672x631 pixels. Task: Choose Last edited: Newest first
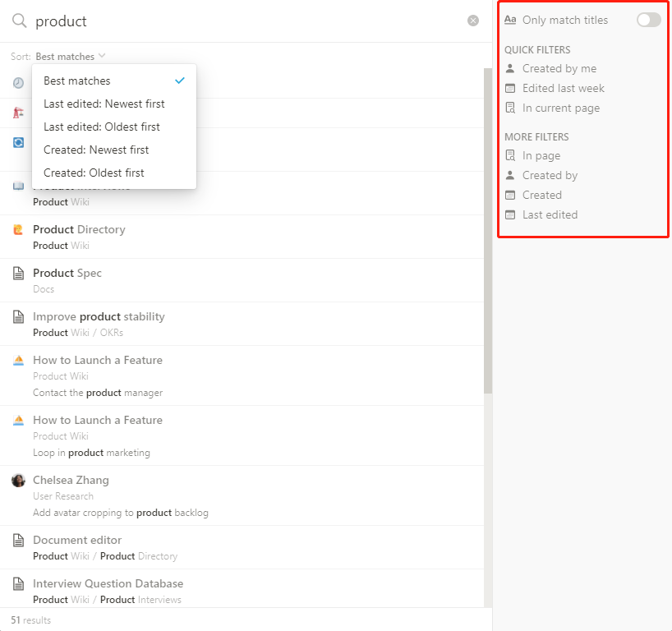(114, 104)
